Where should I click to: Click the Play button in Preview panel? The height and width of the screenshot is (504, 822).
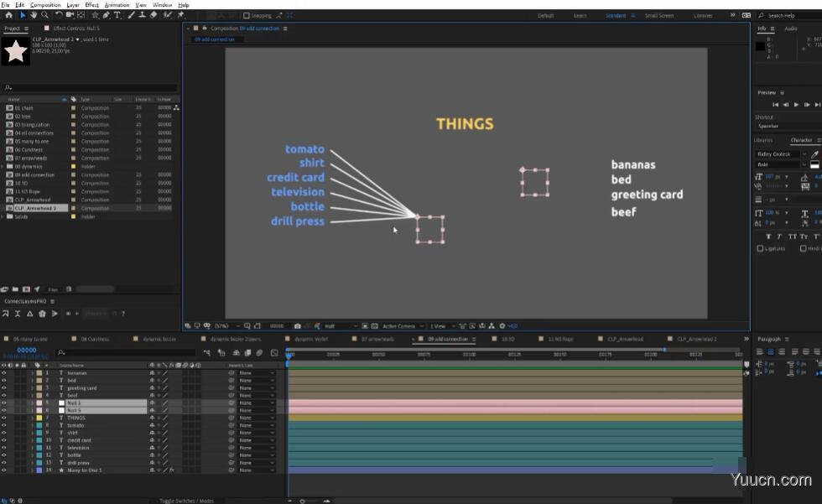pos(796,105)
